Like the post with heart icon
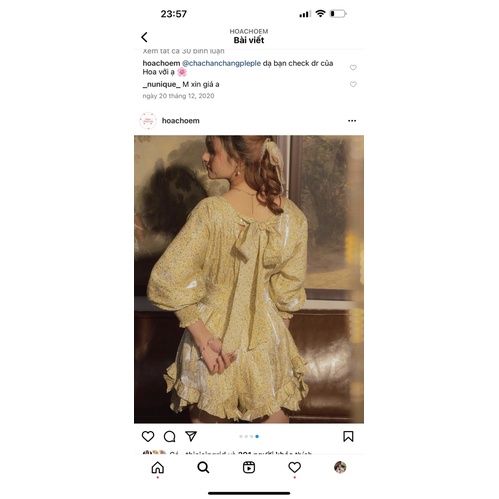Screen dimensions: 499x499 click(148, 436)
